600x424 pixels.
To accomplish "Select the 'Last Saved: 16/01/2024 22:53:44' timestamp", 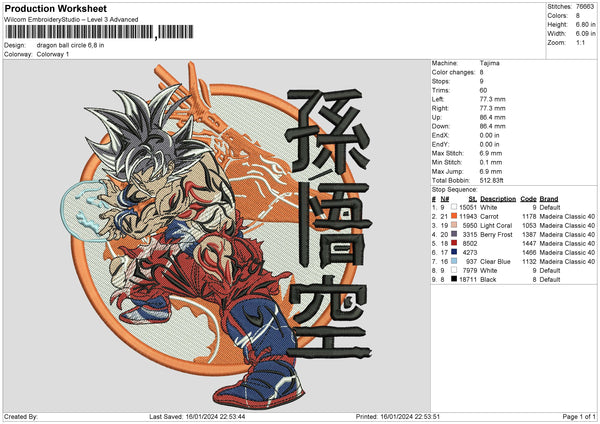I will click(x=197, y=416).
